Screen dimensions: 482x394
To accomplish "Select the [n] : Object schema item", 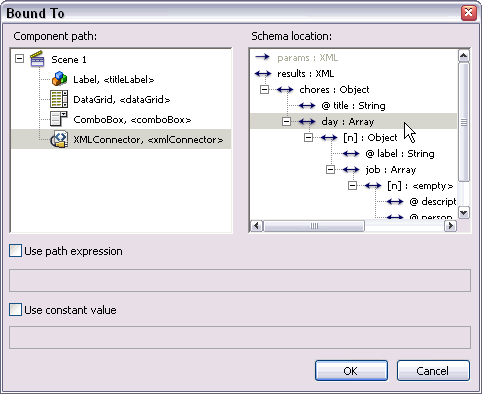I will [x=370, y=138].
